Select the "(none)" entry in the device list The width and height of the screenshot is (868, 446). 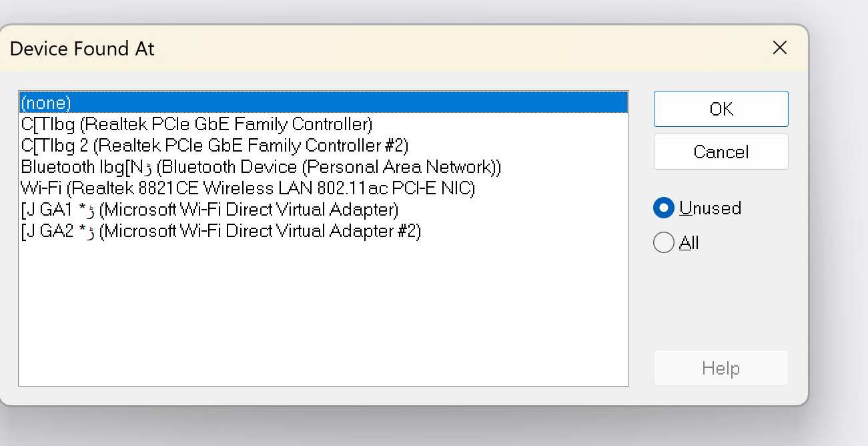pyautogui.click(x=46, y=103)
